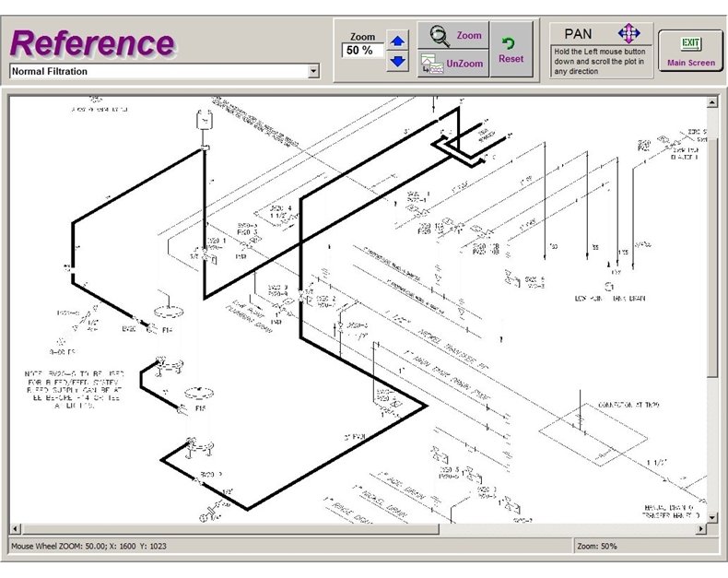Click horizontal scrollbar right arrow
This screenshot has height=578, width=728.
[700, 528]
